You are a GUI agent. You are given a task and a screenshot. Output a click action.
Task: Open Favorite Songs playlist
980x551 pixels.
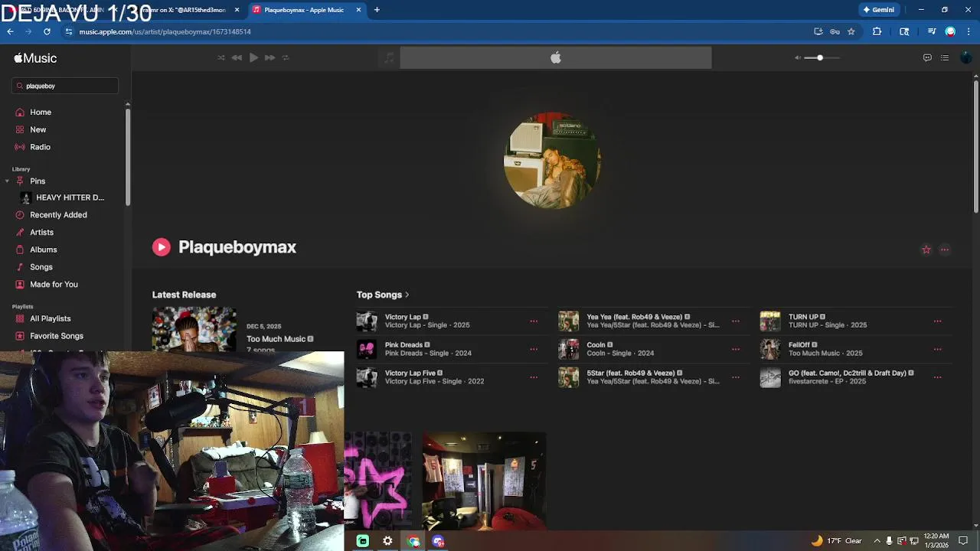pos(57,336)
